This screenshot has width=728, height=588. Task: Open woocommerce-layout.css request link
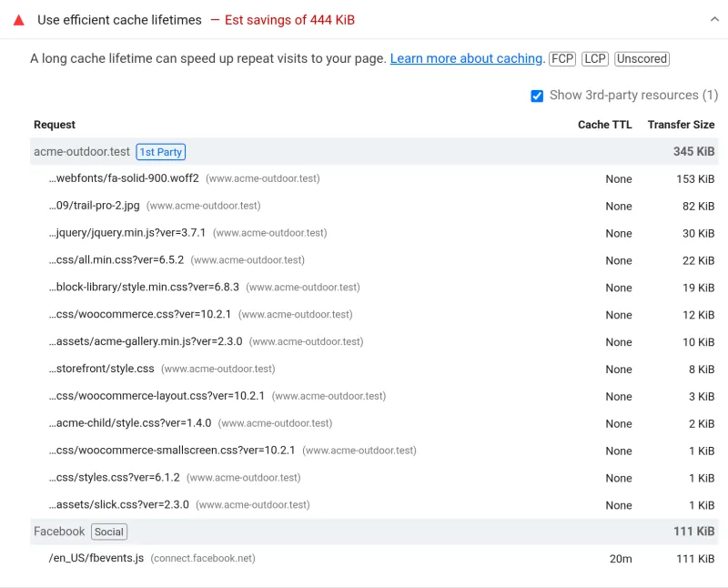click(x=157, y=396)
